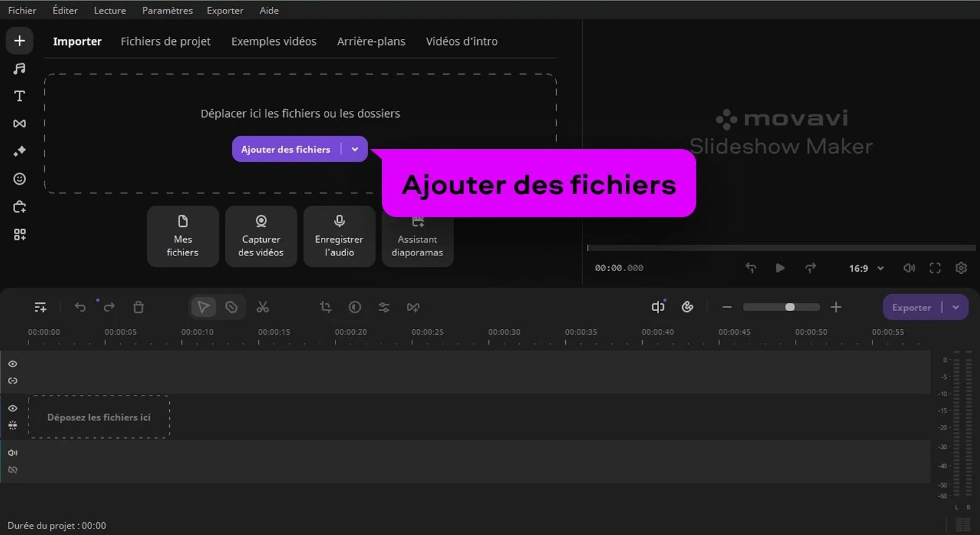Switch to the Importer tab
980x535 pixels.
coord(77,41)
